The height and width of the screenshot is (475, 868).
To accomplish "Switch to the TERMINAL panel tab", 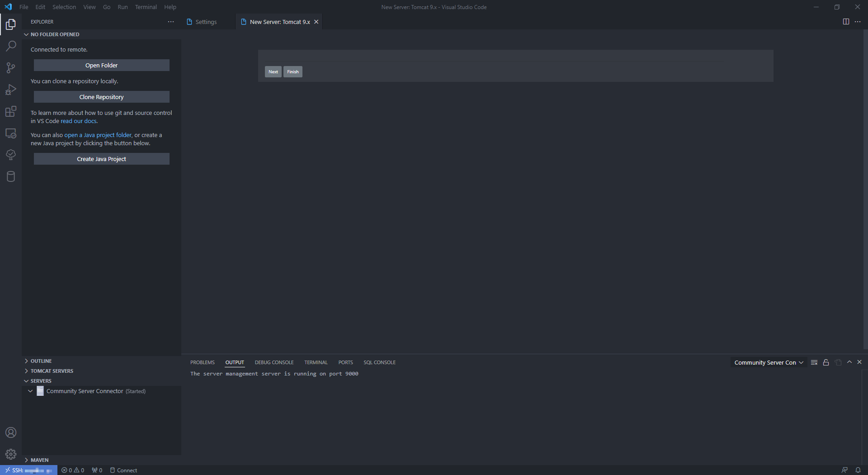I will (x=316, y=362).
